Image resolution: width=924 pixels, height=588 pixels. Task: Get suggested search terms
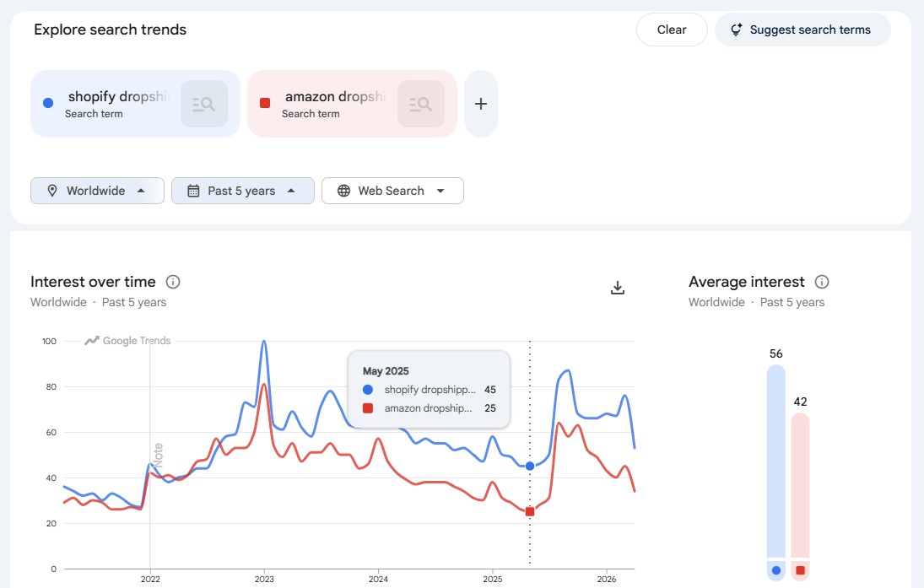[x=802, y=30]
